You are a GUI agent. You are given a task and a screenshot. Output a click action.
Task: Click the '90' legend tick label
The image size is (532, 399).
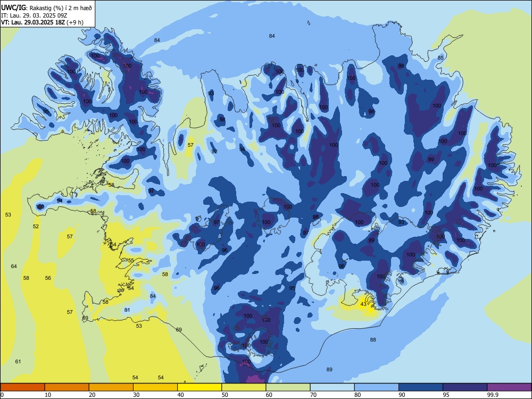coord(402,395)
